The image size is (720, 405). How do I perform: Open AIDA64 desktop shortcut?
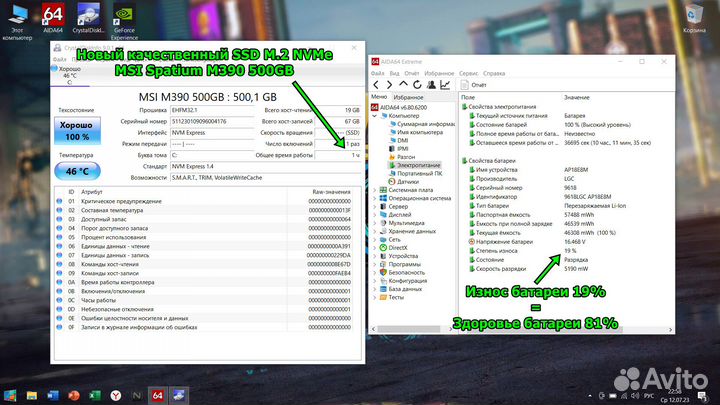53,18
